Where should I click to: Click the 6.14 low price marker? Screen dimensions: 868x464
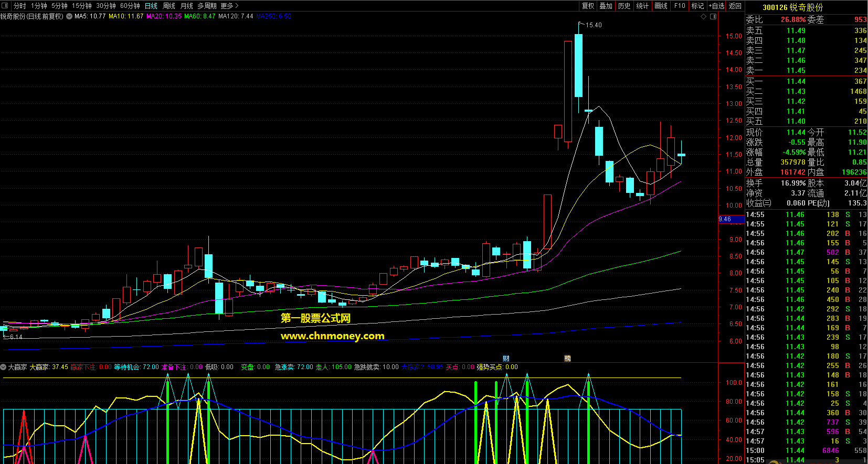pyautogui.click(x=16, y=337)
